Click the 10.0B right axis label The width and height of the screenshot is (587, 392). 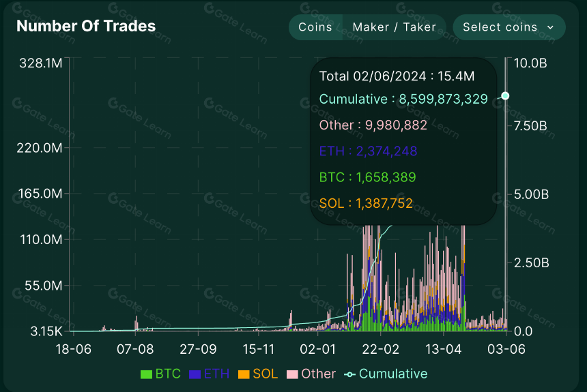pos(530,63)
